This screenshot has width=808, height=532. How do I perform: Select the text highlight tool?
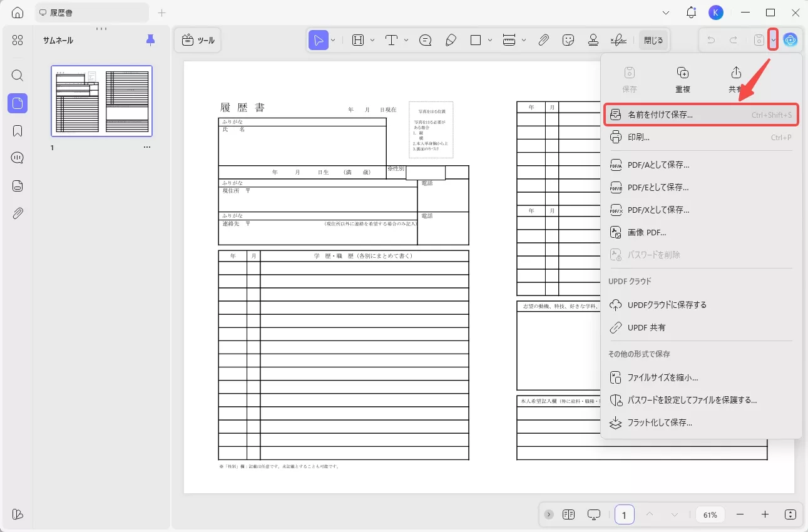click(358, 40)
